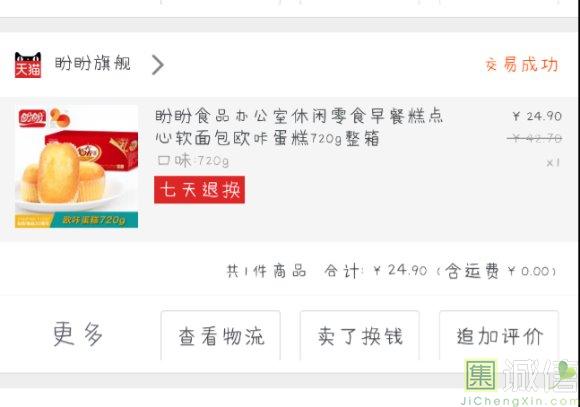The width and height of the screenshot is (580, 407).
Task: Tap the 盼盼 brand logo on product image
Action: (x=32, y=118)
